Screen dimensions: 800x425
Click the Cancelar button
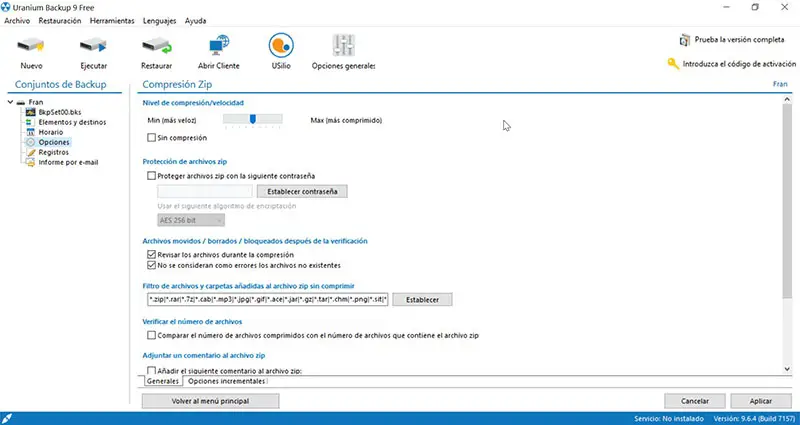(x=694, y=401)
